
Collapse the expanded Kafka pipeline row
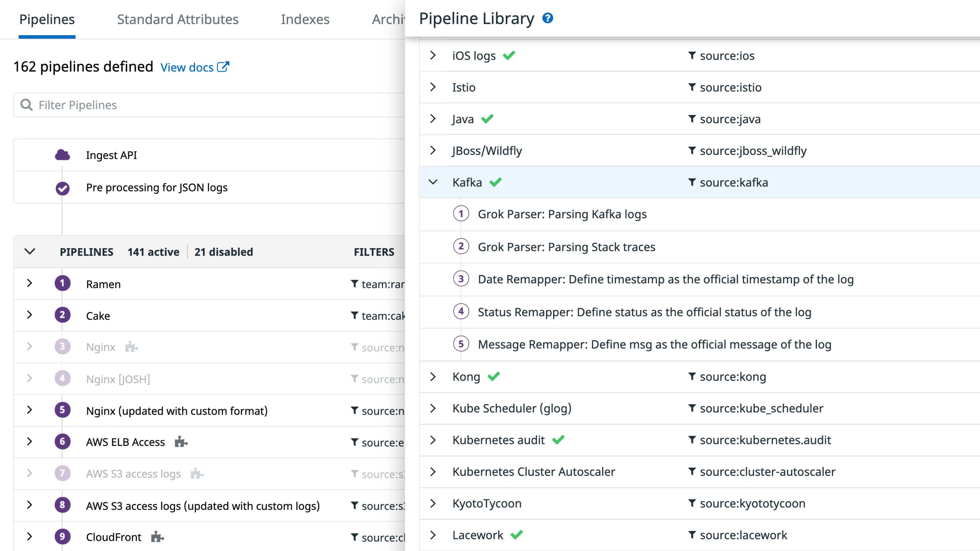point(433,182)
